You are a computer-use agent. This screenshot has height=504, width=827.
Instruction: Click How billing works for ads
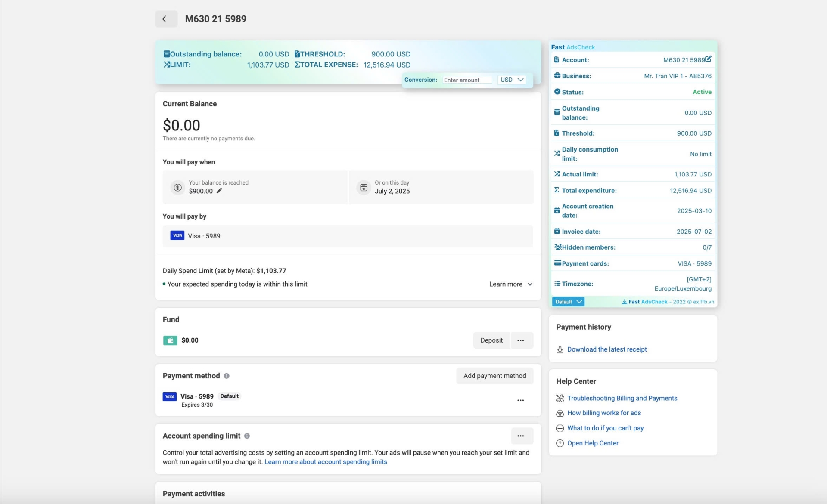(604, 413)
